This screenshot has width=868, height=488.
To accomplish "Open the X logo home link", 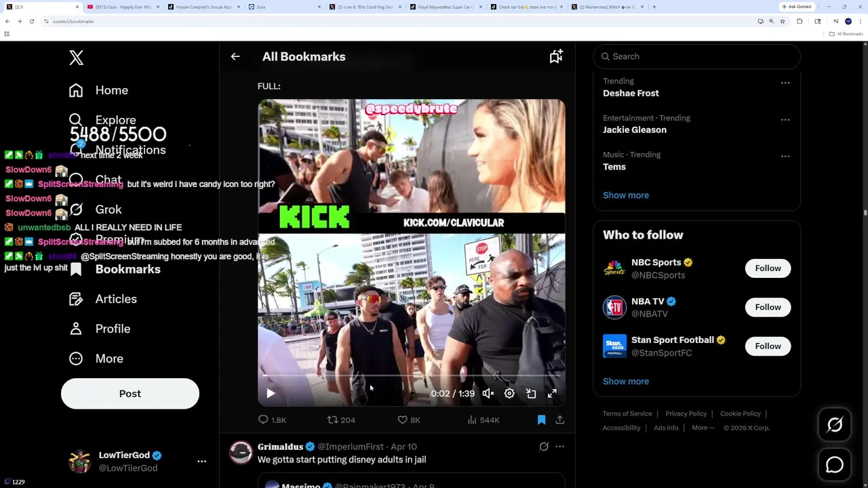I will tap(76, 58).
